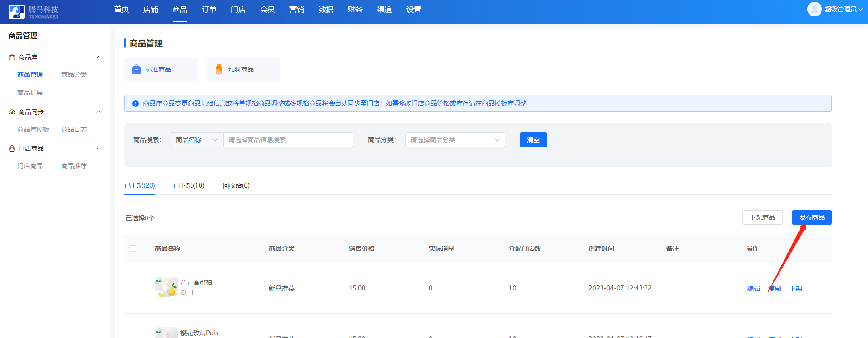Open 门店 in top navigation
Image resolution: width=868 pixels, height=338 pixels.
coord(238,10)
